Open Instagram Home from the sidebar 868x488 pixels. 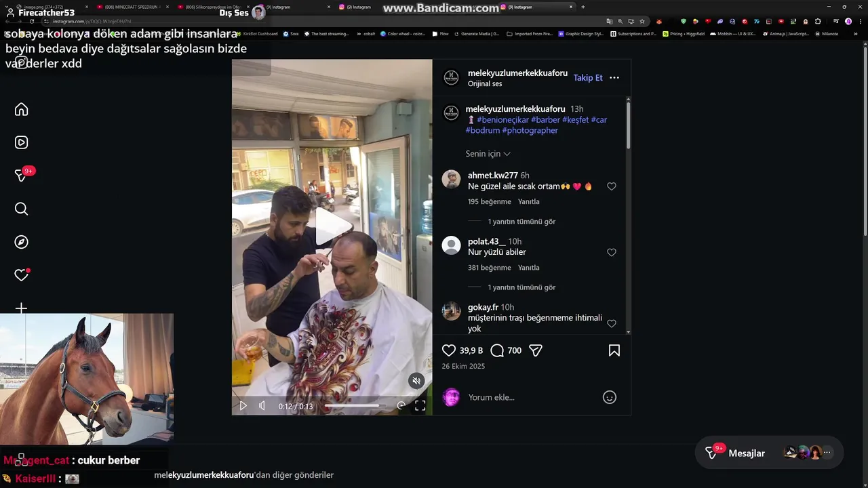21,110
